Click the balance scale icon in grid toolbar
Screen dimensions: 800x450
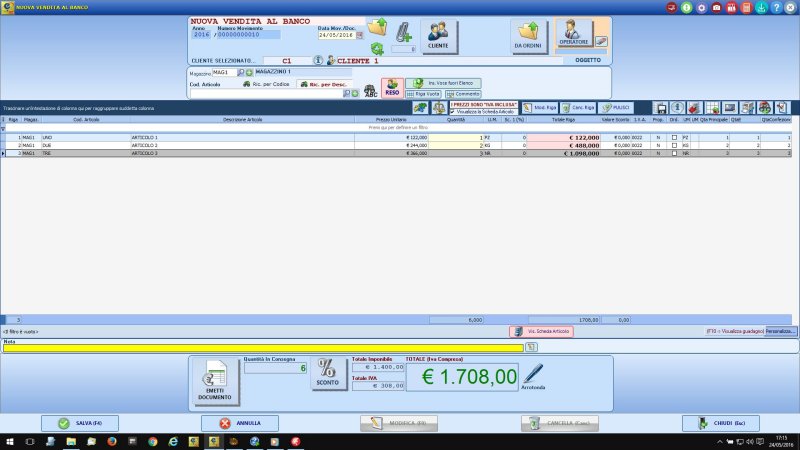tap(439, 108)
